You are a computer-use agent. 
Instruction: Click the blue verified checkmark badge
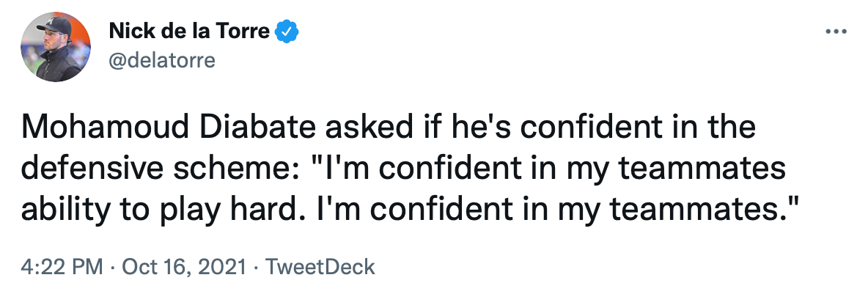pyautogui.click(x=287, y=32)
